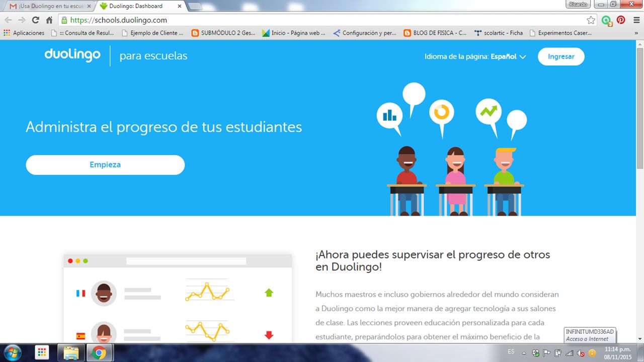The height and width of the screenshot is (362, 644).
Task: Open the Windows Start menu
Action: (13, 352)
